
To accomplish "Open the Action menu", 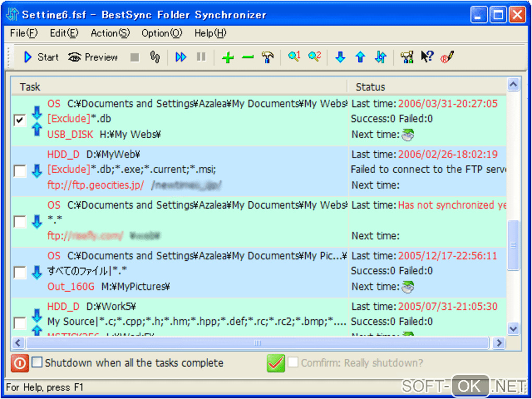I will pos(110,33).
